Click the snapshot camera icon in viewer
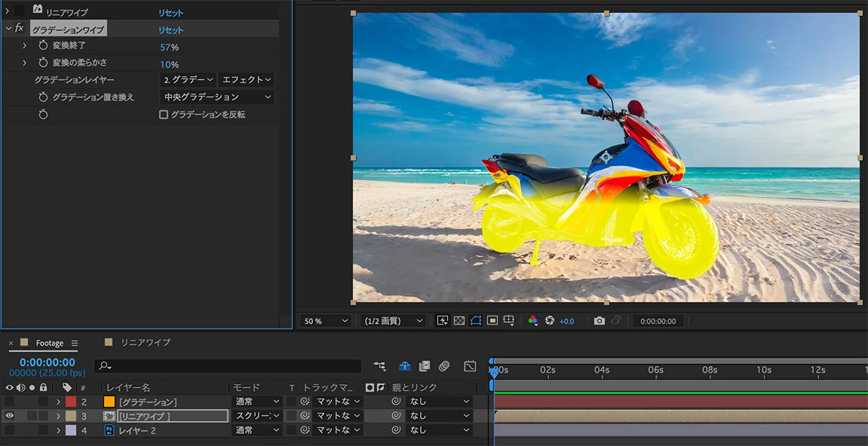The image size is (868, 446). [x=599, y=321]
